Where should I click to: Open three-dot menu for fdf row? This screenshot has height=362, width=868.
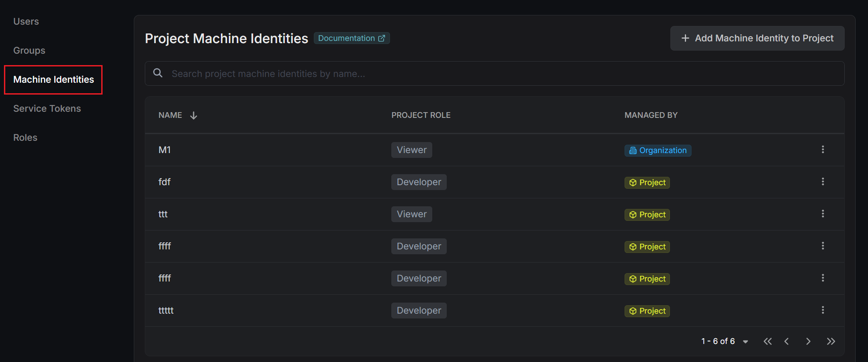(x=822, y=182)
